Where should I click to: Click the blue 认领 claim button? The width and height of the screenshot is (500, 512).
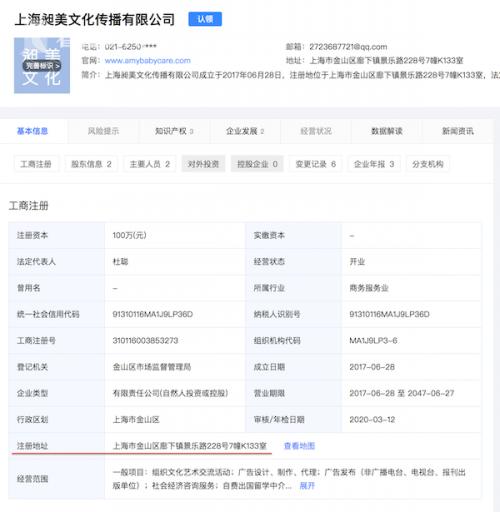point(205,19)
